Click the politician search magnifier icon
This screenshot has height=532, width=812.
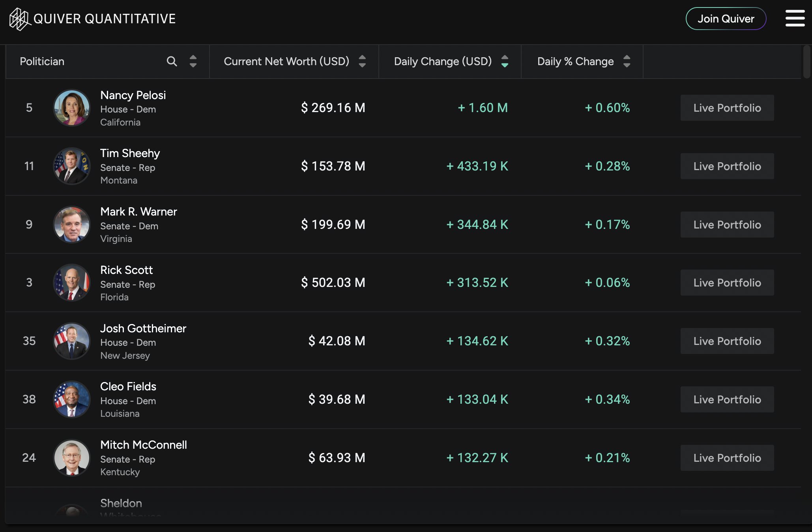(172, 61)
